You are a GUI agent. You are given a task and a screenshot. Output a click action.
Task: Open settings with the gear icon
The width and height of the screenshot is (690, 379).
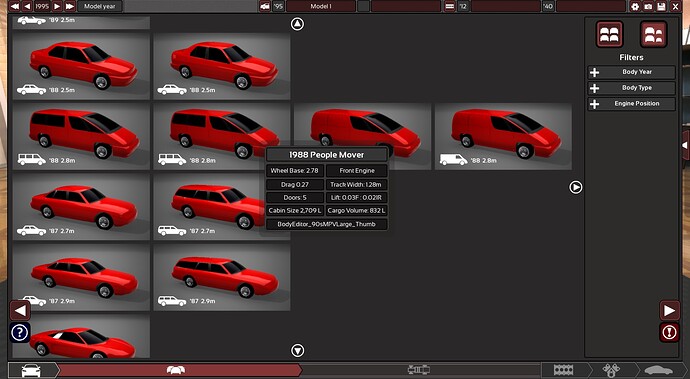[x=635, y=7]
